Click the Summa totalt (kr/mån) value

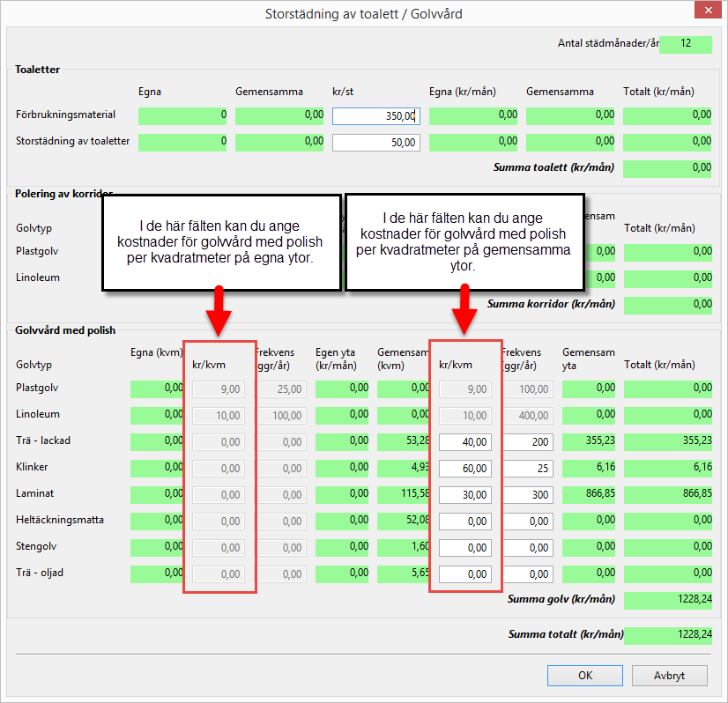(x=667, y=634)
